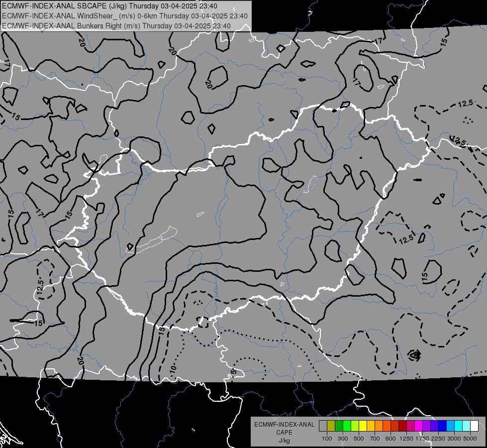The width and height of the screenshot is (487, 448).
Task: Click the gold swatch left of 700
Action: pos(371,426)
